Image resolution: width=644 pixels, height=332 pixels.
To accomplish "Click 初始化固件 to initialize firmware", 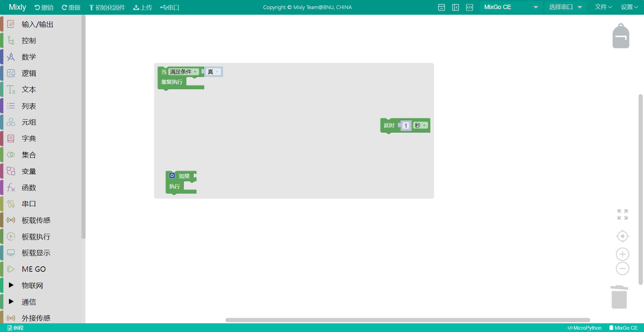I will 107,7.
